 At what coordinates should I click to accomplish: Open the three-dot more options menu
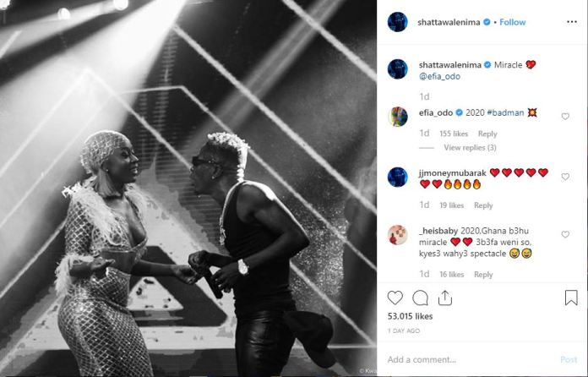click(x=572, y=22)
